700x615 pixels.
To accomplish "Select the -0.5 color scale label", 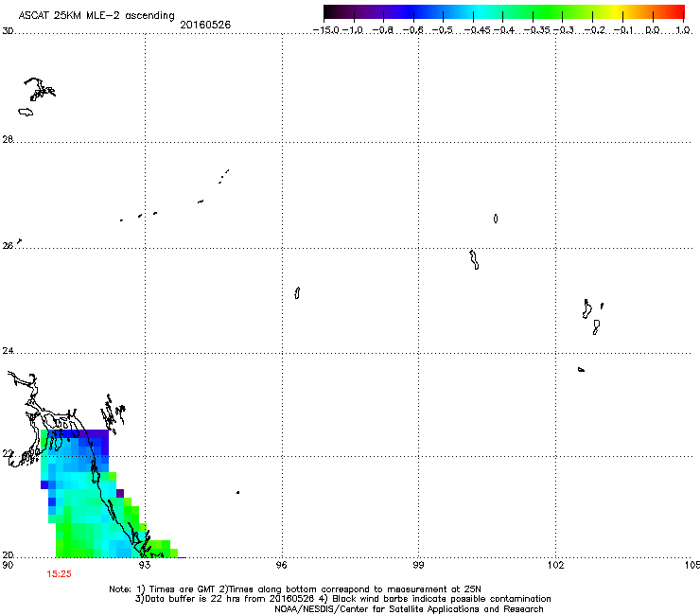I will 443,30.
